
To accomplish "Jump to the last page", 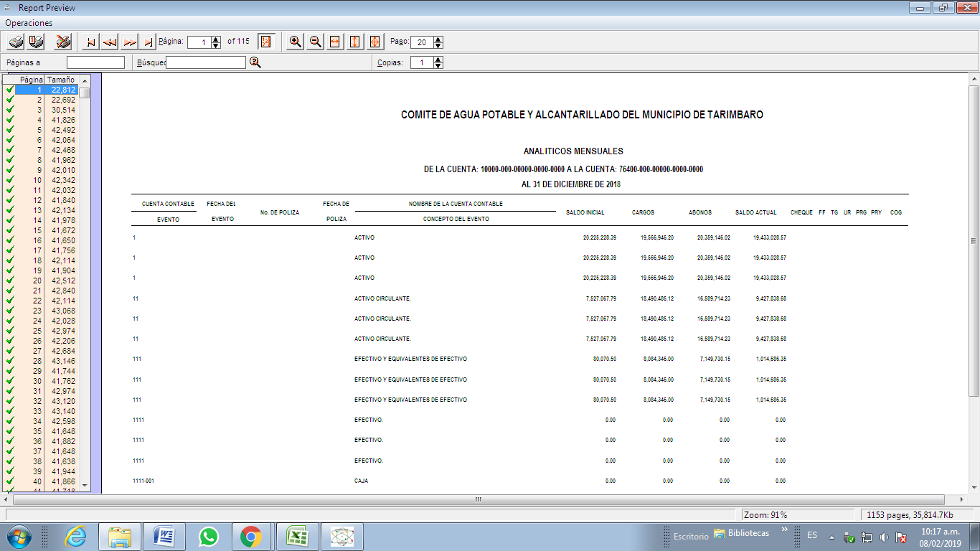I will tap(147, 42).
